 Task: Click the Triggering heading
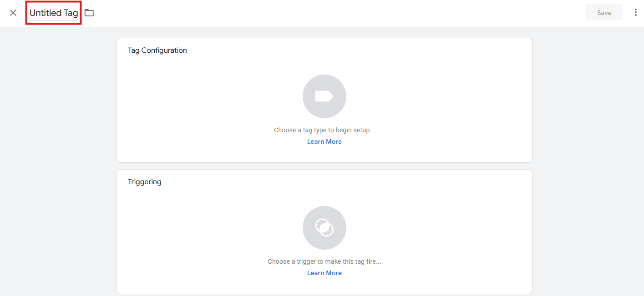coord(145,182)
